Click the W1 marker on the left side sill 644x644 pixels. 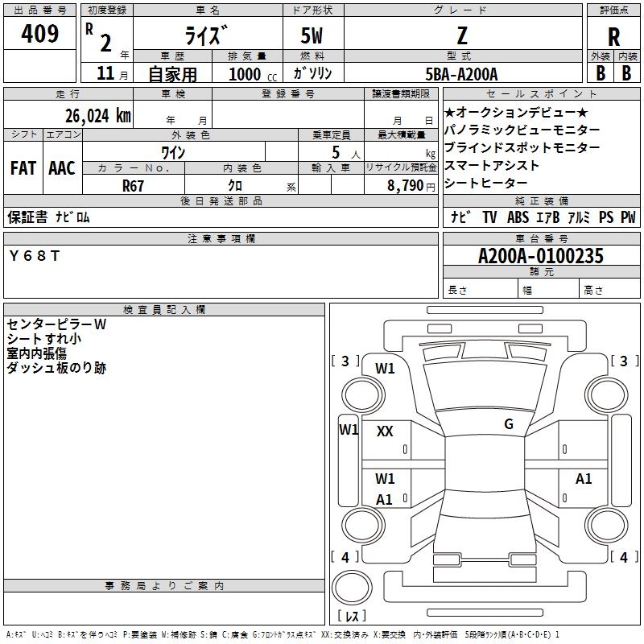pos(349,430)
